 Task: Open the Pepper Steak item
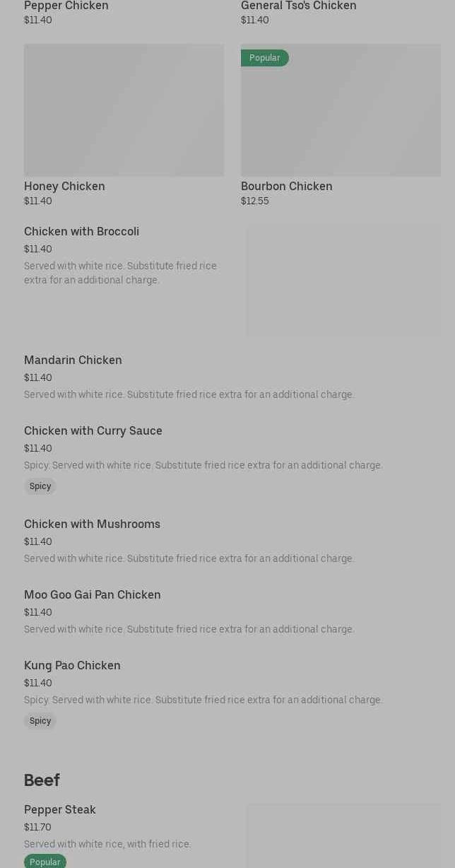[60, 810]
